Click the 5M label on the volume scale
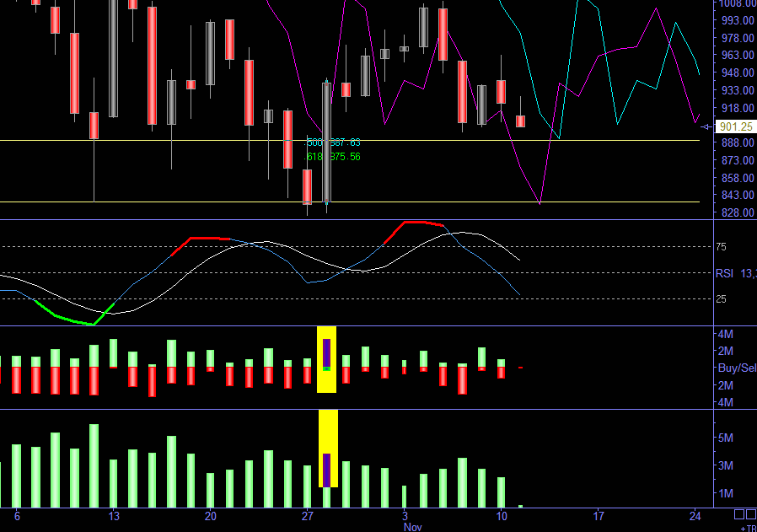757x532 pixels. tap(726, 438)
